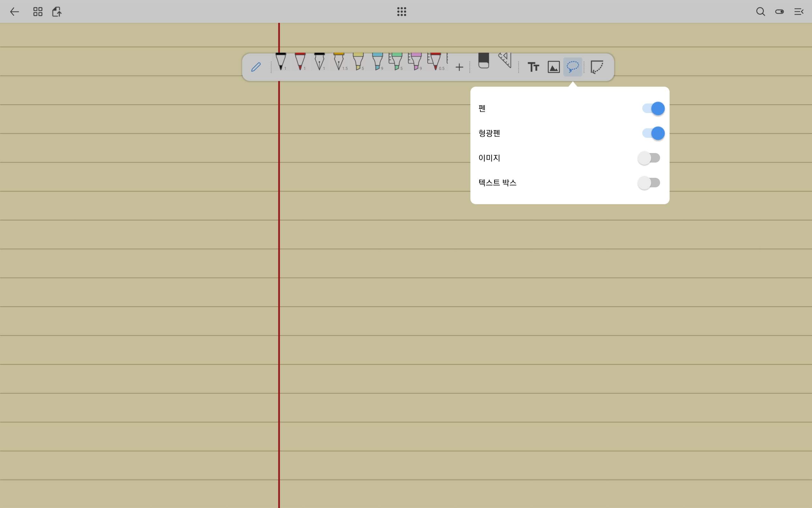Select the yellow highlighter size 5
The height and width of the screenshot is (508, 812).
[358, 62]
